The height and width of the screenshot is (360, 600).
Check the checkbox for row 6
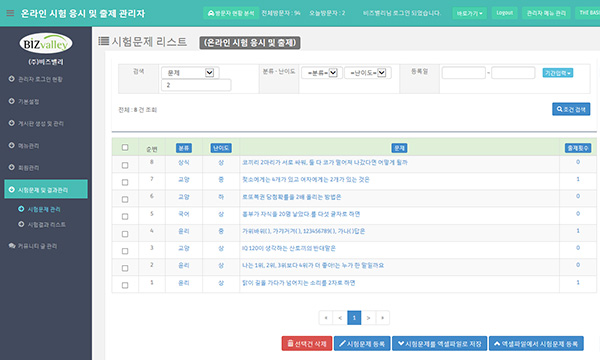pos(125,199)
